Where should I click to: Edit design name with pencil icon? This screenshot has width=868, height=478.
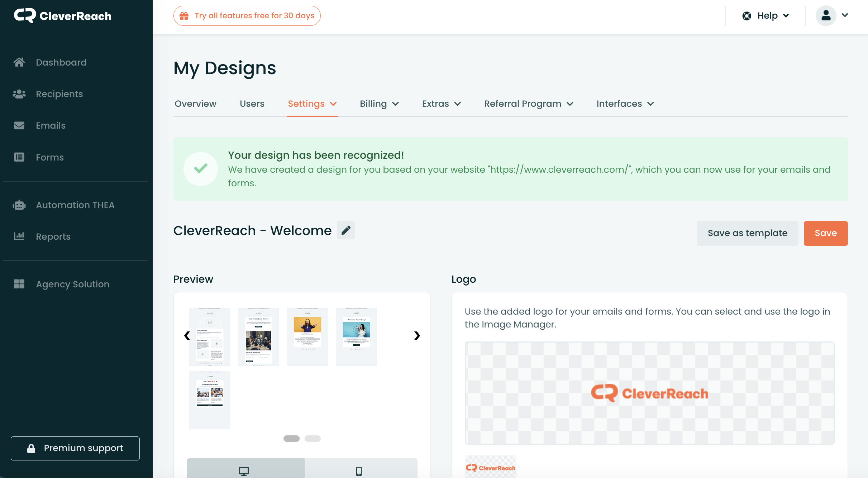coord(346,230)
